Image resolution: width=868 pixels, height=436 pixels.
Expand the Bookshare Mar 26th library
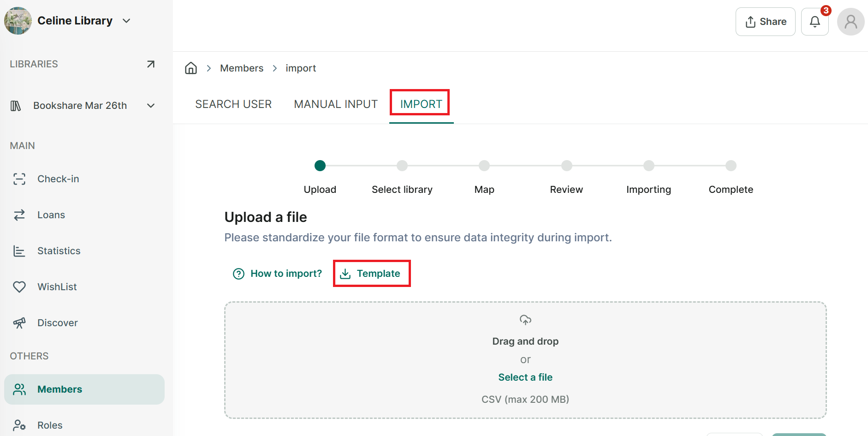click(151, 106)
